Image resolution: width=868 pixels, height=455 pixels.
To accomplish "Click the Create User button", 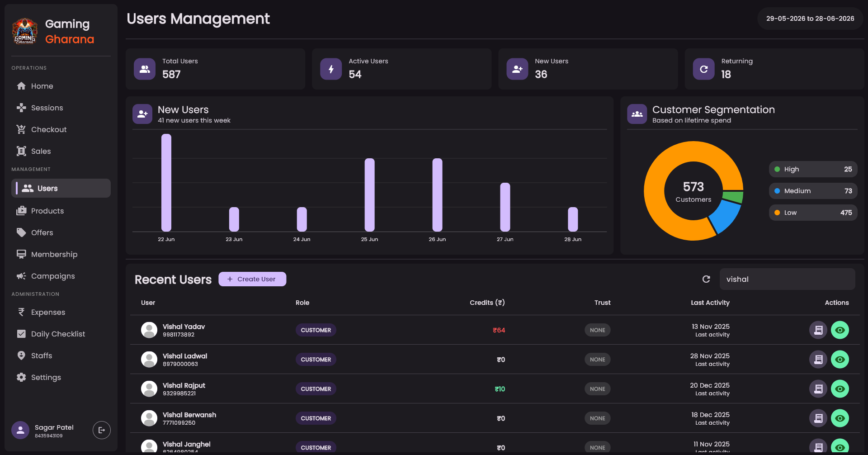I will pyautogui.click(x=252, y=279).
